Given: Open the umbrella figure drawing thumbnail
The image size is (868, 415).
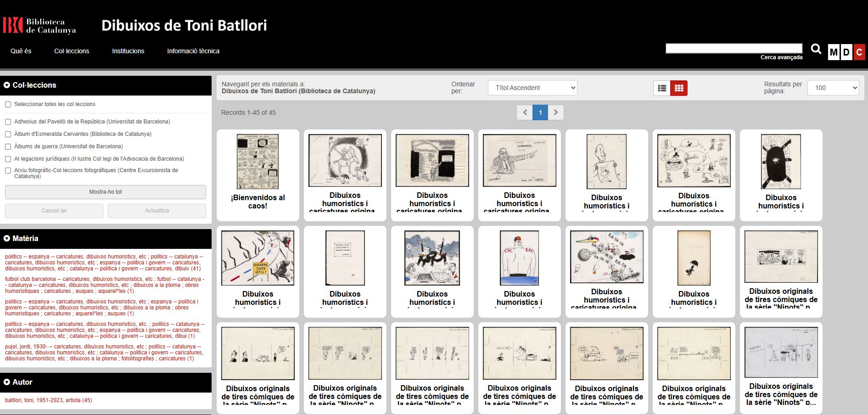Looking at the screenshot, I should point(694,258).
